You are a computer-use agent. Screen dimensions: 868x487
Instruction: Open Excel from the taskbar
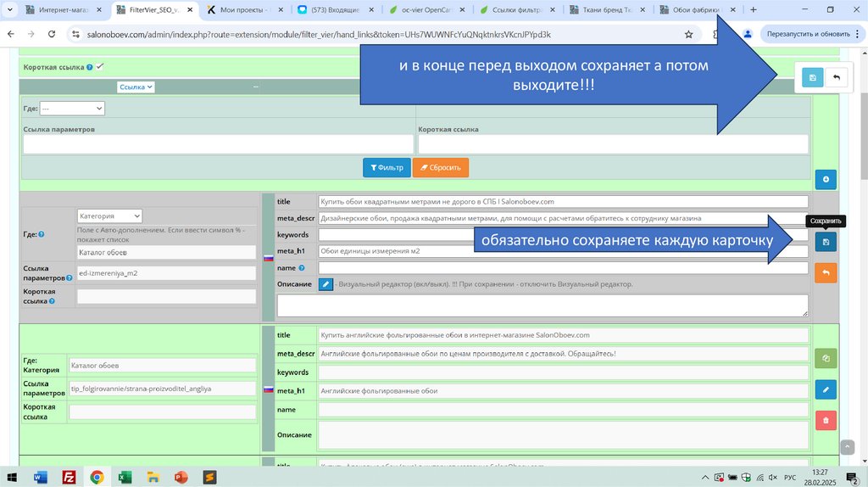125,477
